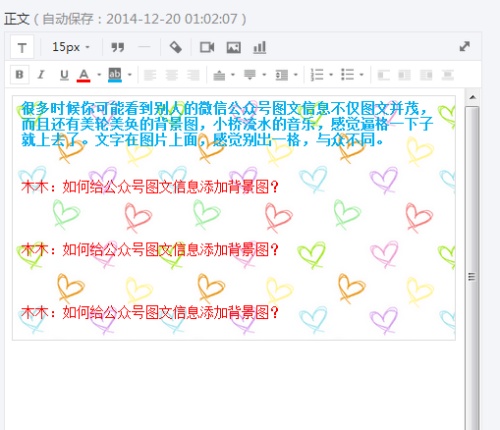Insert a bulleted list
Viewport: 500px width, 430px height.
click(348, 74)
